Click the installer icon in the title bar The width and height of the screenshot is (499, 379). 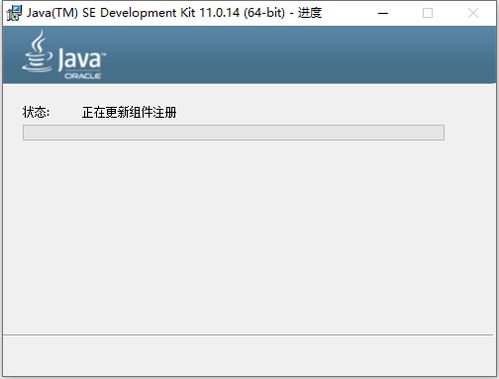14,13
